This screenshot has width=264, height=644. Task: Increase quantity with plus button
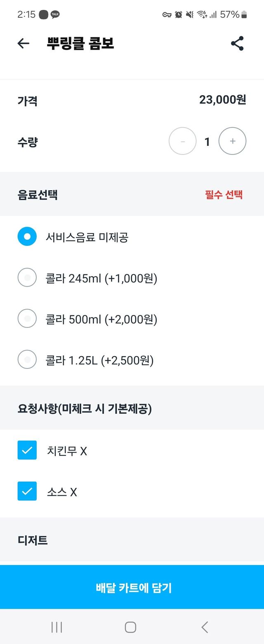tap(232, 141)
